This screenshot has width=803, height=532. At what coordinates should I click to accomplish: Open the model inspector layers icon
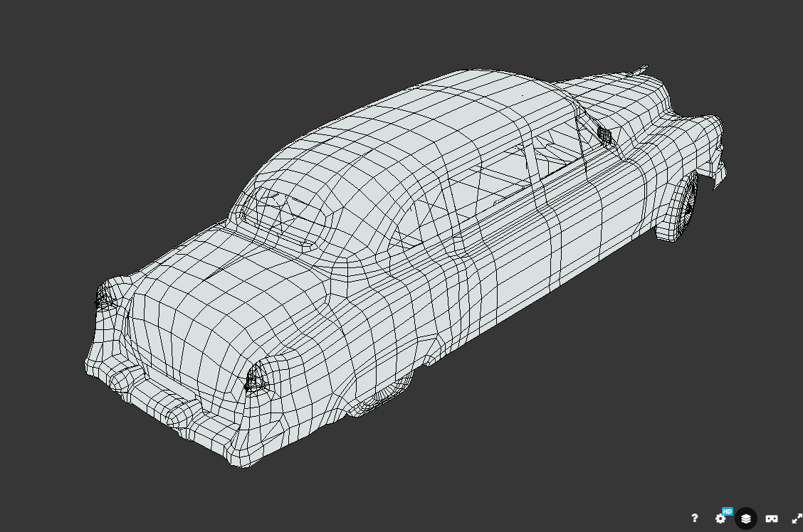[745, 518]
